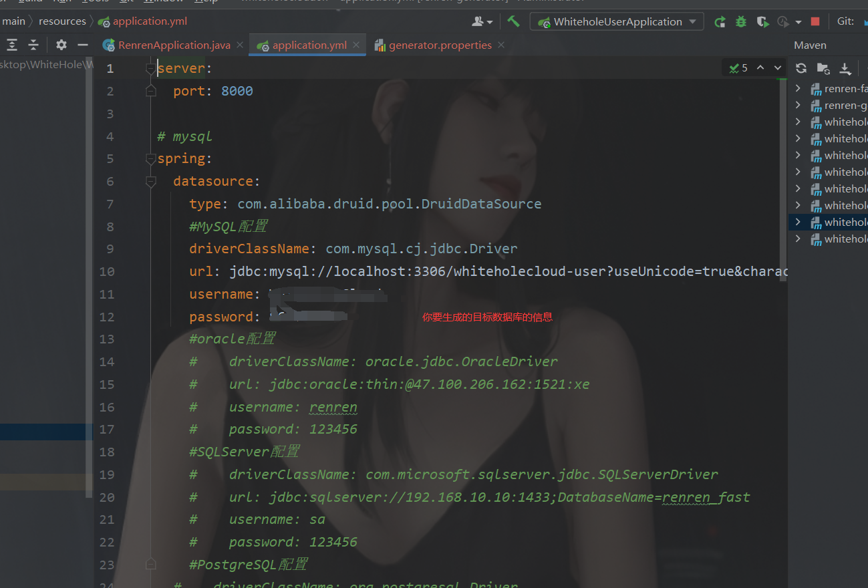Expand all in the project panel
The image size is (868, 588).
tap(12, 45)
